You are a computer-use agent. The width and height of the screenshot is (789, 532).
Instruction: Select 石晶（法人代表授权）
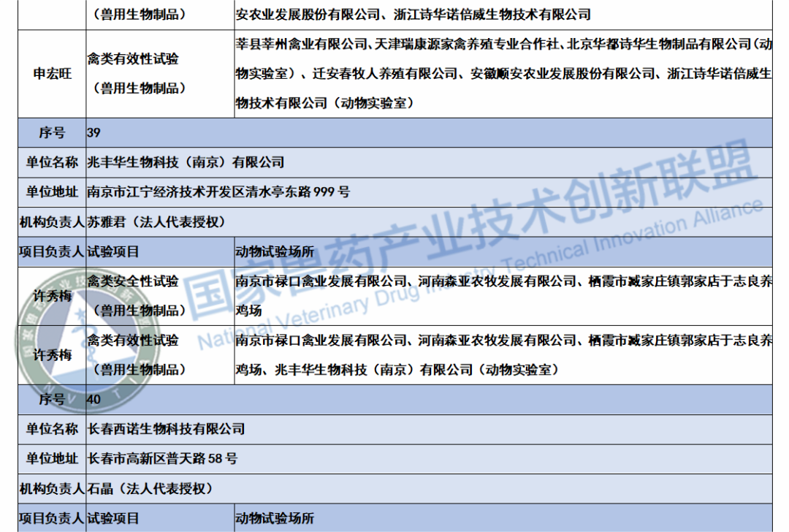click(150, 489)
